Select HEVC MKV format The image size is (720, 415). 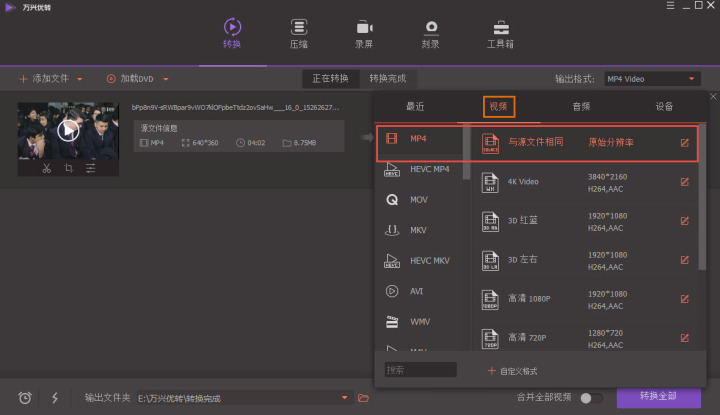click(420, 261)
